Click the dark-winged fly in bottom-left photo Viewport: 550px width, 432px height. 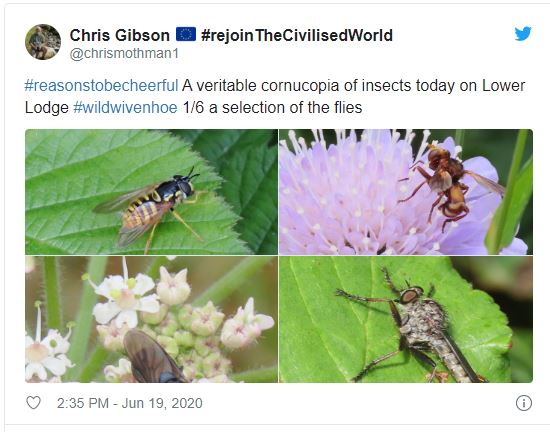coord(154,358)
